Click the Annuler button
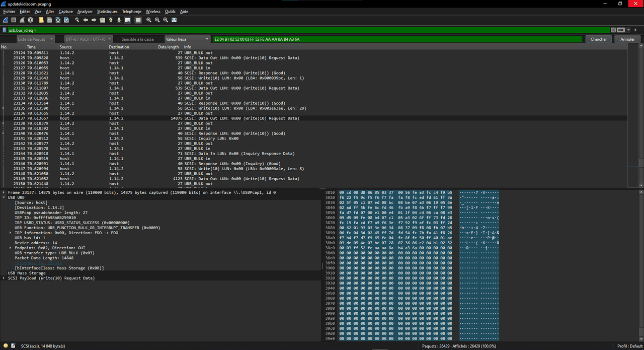644x350 pixels. [x=627, y=39]
